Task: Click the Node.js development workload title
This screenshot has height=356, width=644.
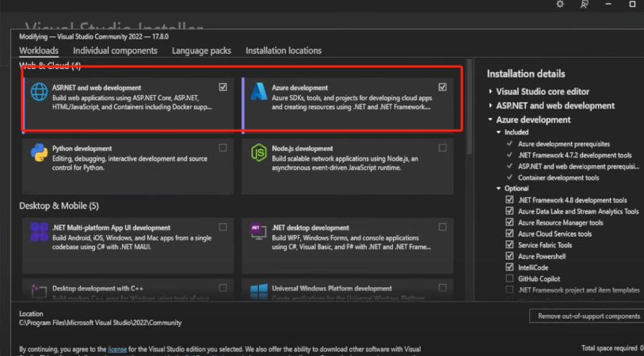Action: point(303,149)
